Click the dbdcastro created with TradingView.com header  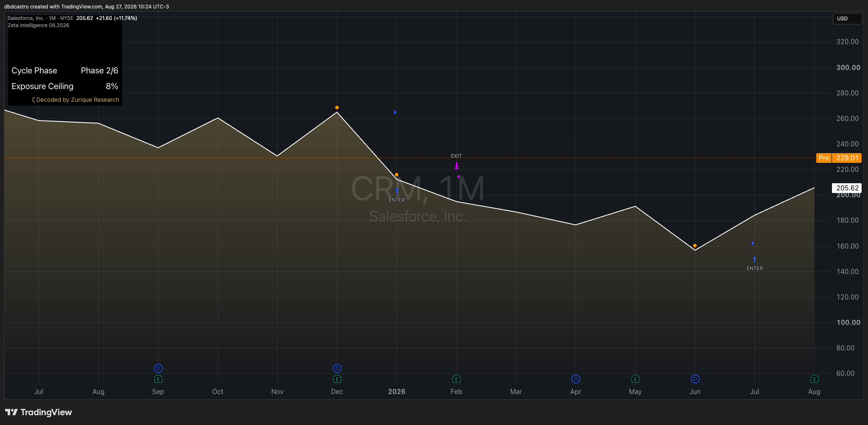(x=86, y=7)
